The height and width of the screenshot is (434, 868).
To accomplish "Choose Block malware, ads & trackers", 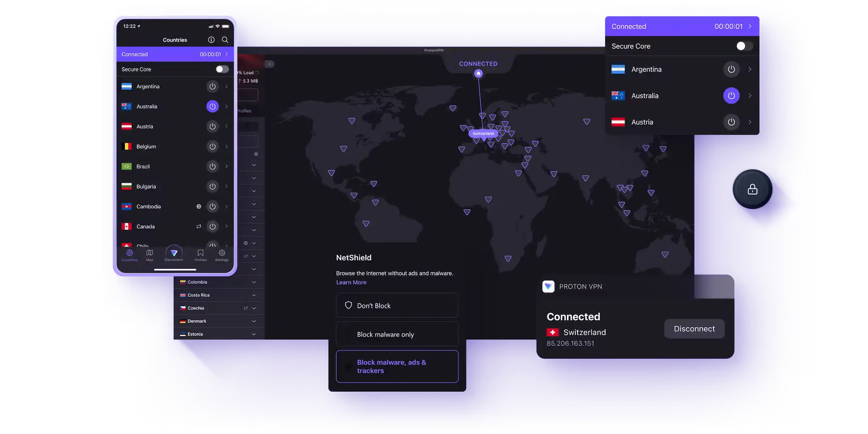I will click(397, 367).
